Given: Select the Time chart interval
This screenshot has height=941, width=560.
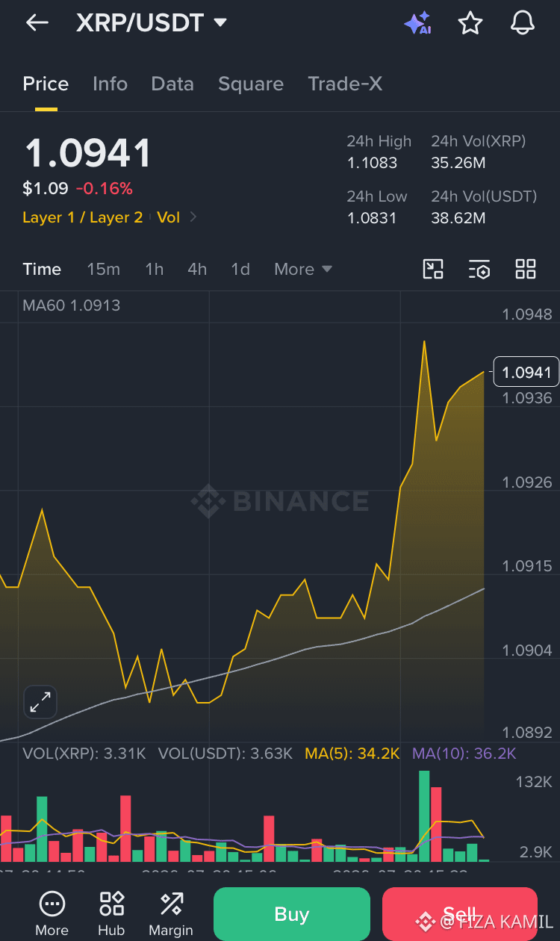Looking at the screenshot, I should point(42,269).
